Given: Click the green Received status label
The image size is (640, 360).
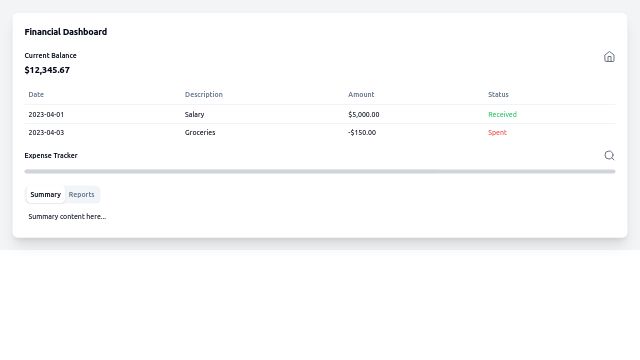Looking at the screenshot, I should coord(502,114).
